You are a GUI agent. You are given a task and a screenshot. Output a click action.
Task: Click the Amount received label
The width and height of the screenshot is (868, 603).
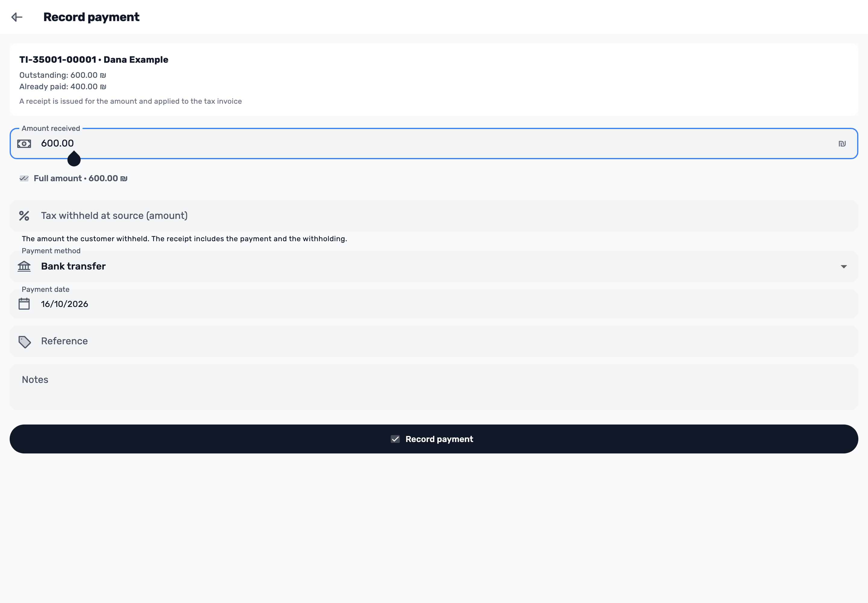pos(51,128)
